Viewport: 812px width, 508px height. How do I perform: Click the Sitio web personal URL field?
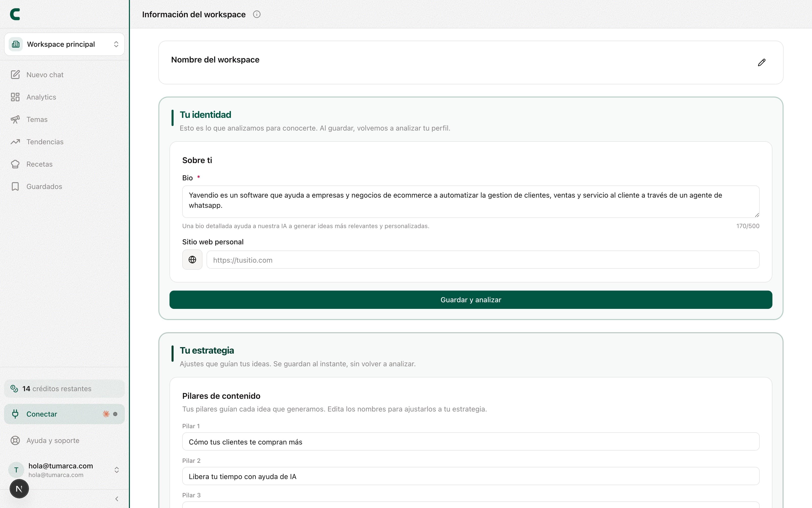tap(483, 260)
